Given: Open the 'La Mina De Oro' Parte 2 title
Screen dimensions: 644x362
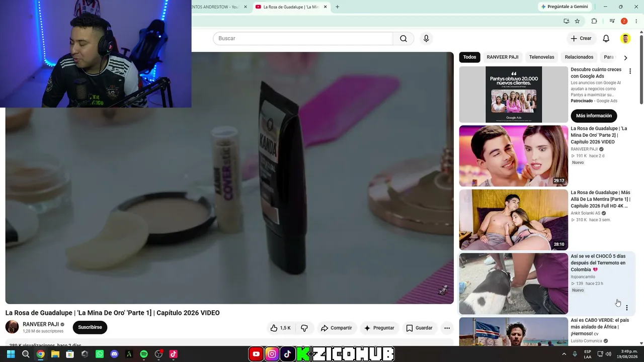Looking at the screenshot, I should click(x=599, y=135).
